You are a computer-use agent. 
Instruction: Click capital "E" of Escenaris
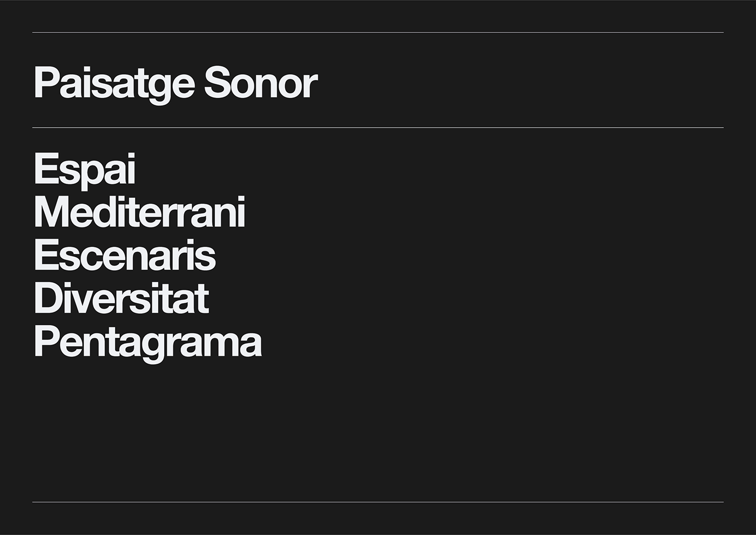click(x=46, y=255)
